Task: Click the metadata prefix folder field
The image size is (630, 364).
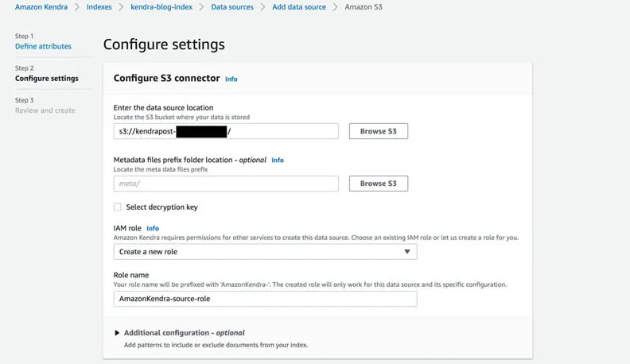Action: (x=226, y=184)
